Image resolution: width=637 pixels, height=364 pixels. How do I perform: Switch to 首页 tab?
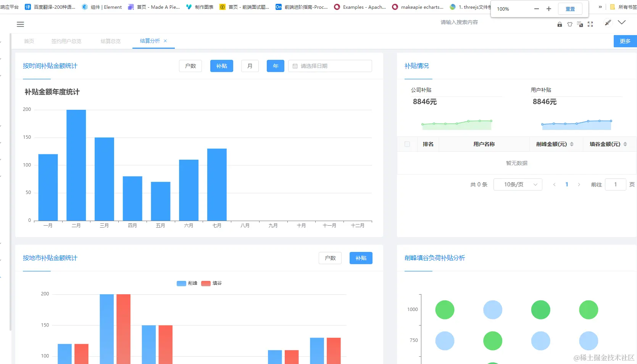29,41
